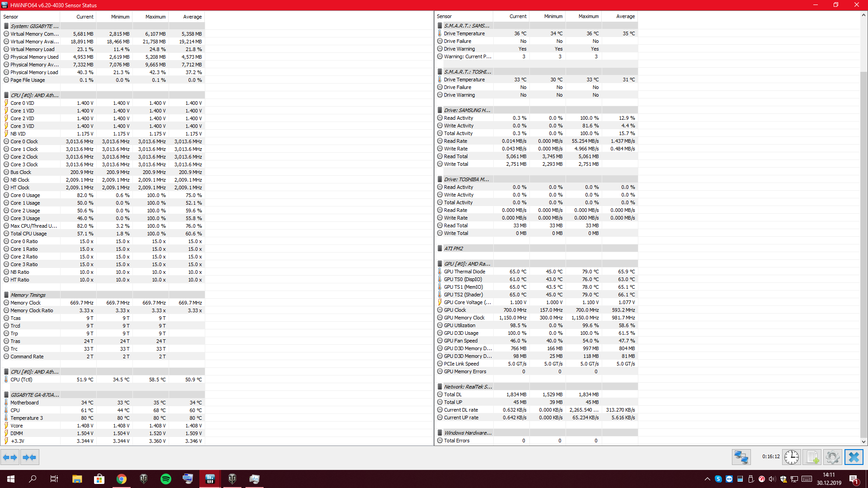The width and height of the screenshot is (868, 488).
Task: Open the remote network monitoring computers icon
Action: [741, 457]
